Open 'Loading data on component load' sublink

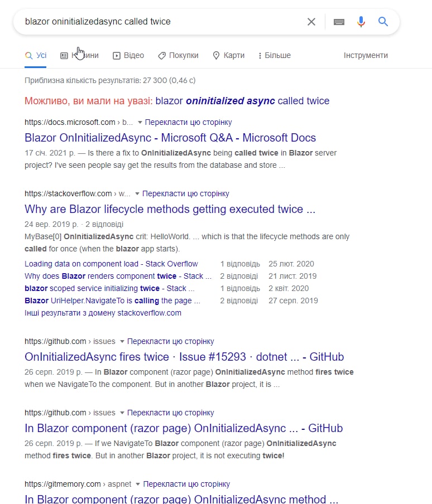click(x=111, y=264)
